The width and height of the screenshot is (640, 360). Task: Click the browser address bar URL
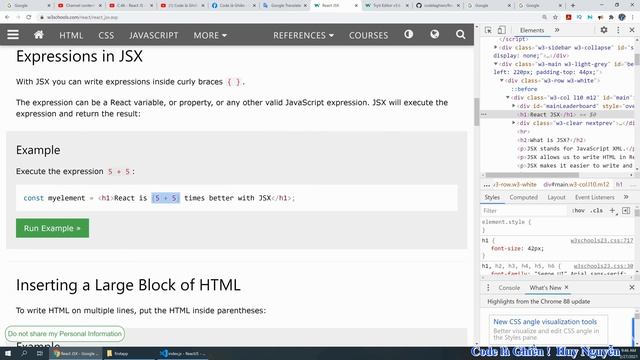[x=82, y=17]
